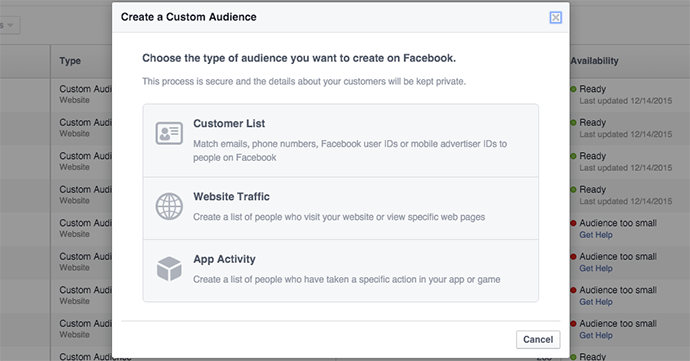Screen dimensions: 690x361
Task: Choose the Website Traffic audience option
Action: [341, 209]
